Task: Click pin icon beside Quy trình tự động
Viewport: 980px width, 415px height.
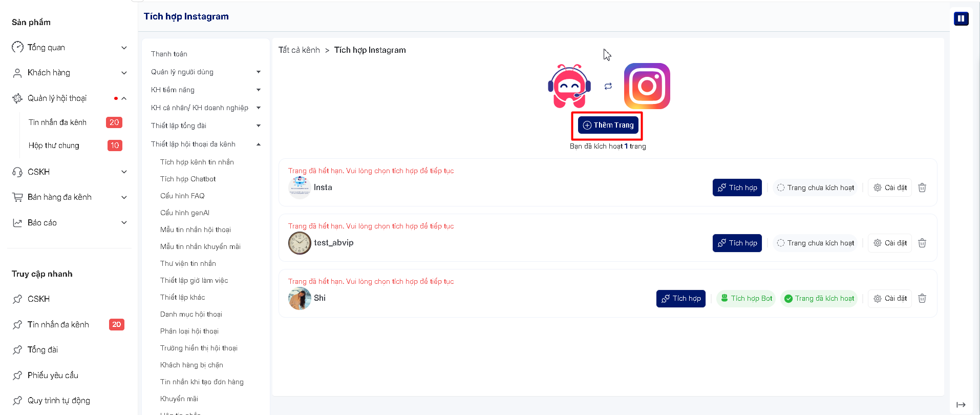Action: pos(17,401)
